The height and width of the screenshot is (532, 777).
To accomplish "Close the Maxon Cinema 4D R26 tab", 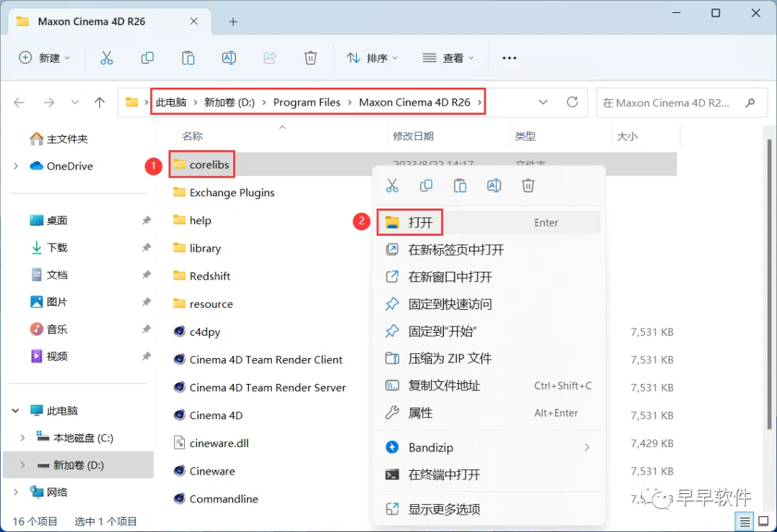I will coord(194,22).
